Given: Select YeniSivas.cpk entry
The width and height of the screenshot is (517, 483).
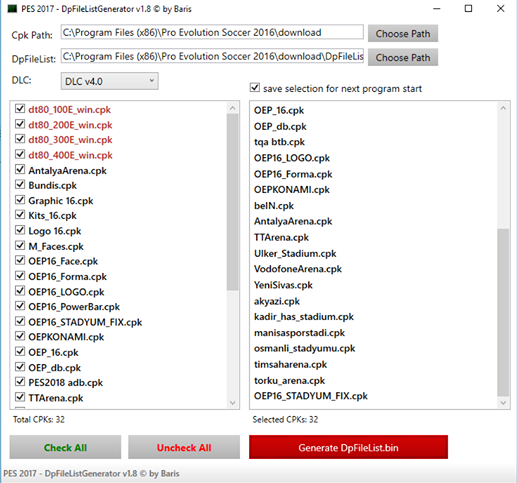Looking at the screenshot, I should [x=283, y=285].
